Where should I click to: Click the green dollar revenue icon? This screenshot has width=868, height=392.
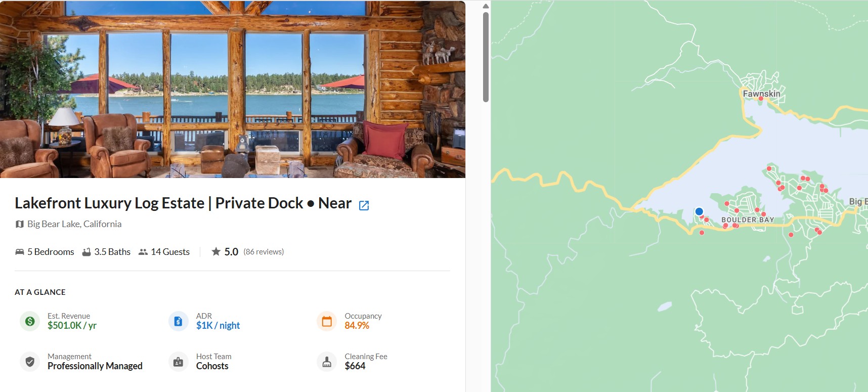tap(30, 321)
